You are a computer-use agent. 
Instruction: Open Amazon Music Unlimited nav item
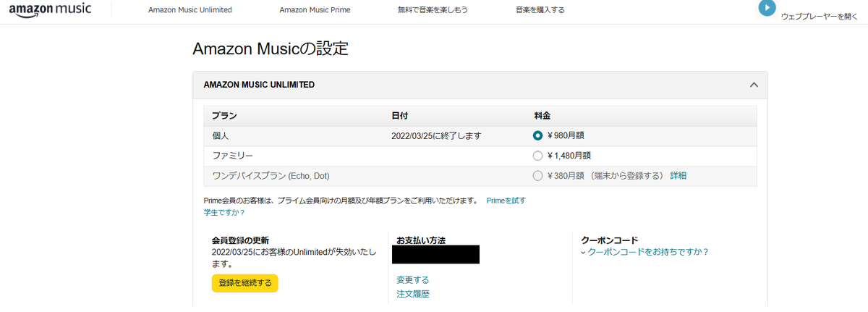pyautogui.click(x=190, y=10)
